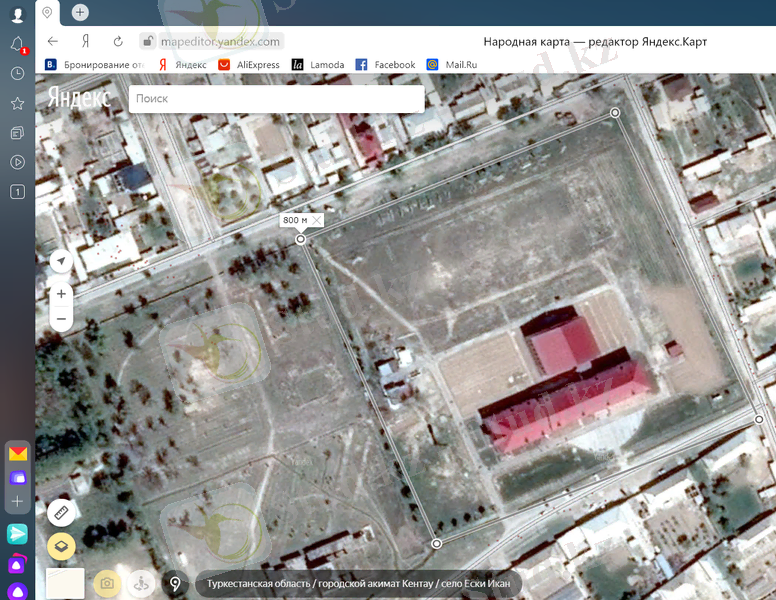Open tab counter icon showing 1
The image size is (776, 600).
tap(17, 192)
